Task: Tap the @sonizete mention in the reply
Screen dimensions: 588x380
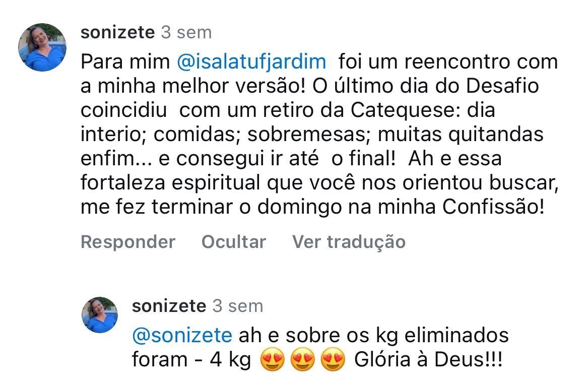Action: click(x=182, y=335)
